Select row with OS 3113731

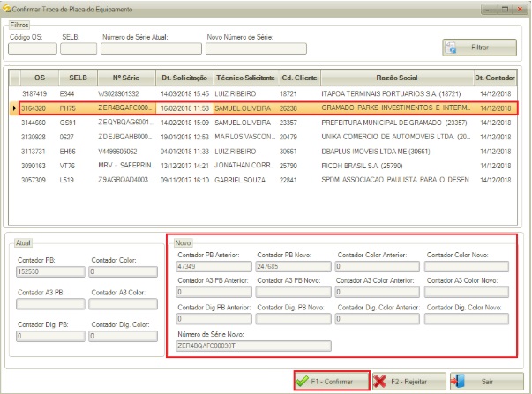coord(262,152)
